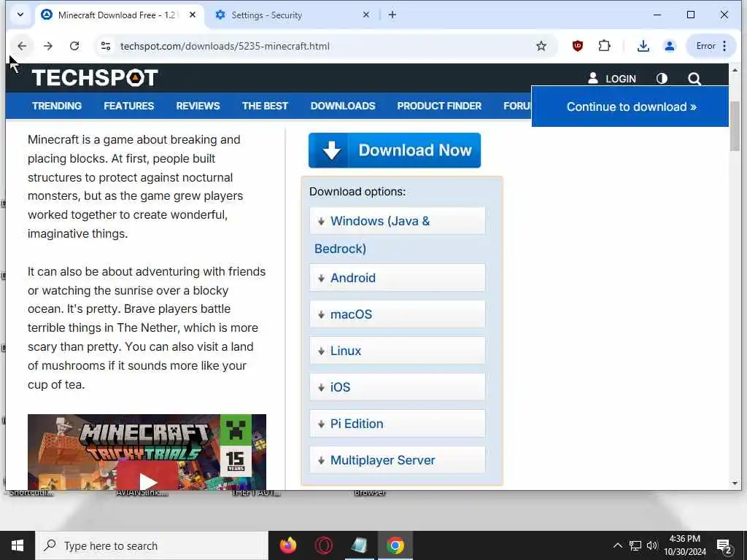Click the page vertical scrollbar thumb
This screenshot has height=560, width=747.
(735, 126)
